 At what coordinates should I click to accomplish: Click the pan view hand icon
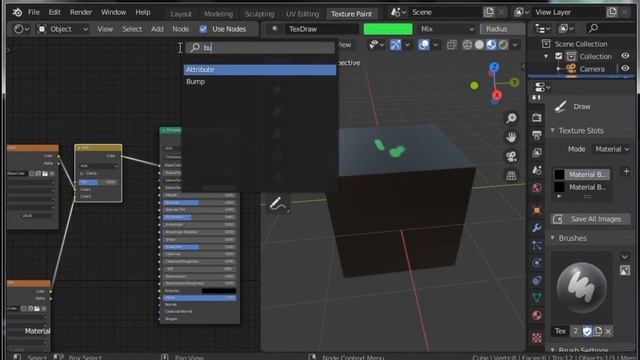511,138
